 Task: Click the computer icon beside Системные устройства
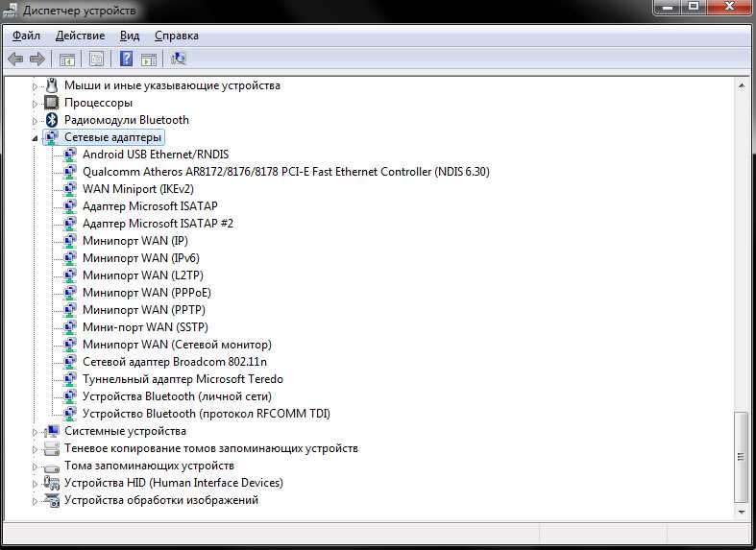[x=51, y=431]
